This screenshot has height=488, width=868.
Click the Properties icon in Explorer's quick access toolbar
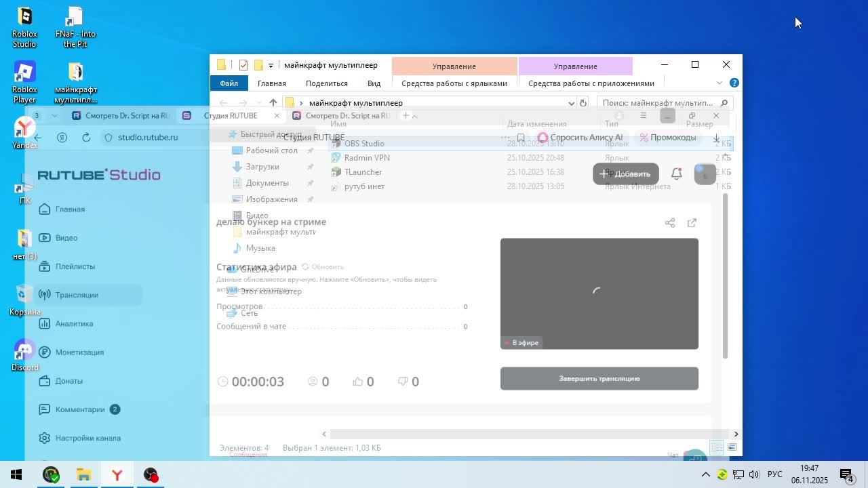click(x=243, y=65)
